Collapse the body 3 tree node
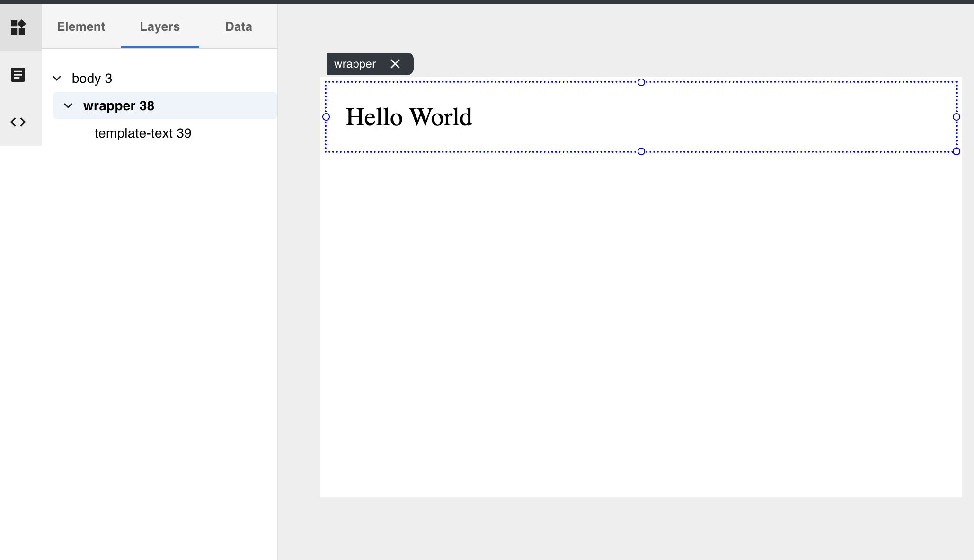 57,79
